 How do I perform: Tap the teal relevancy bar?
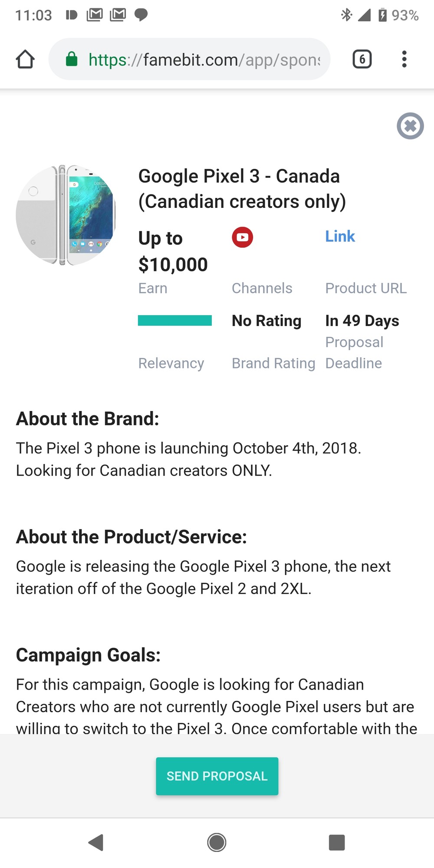[174, 320]
